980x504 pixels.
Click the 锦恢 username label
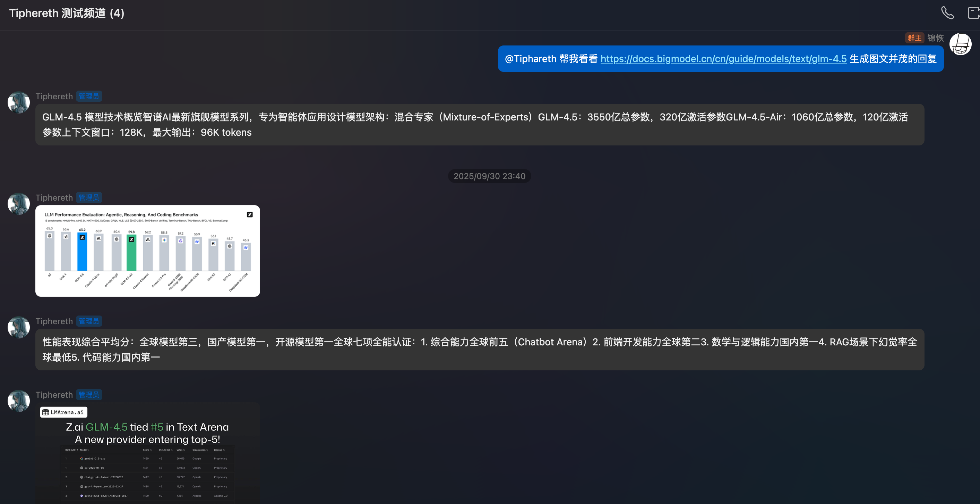(936, 38)
